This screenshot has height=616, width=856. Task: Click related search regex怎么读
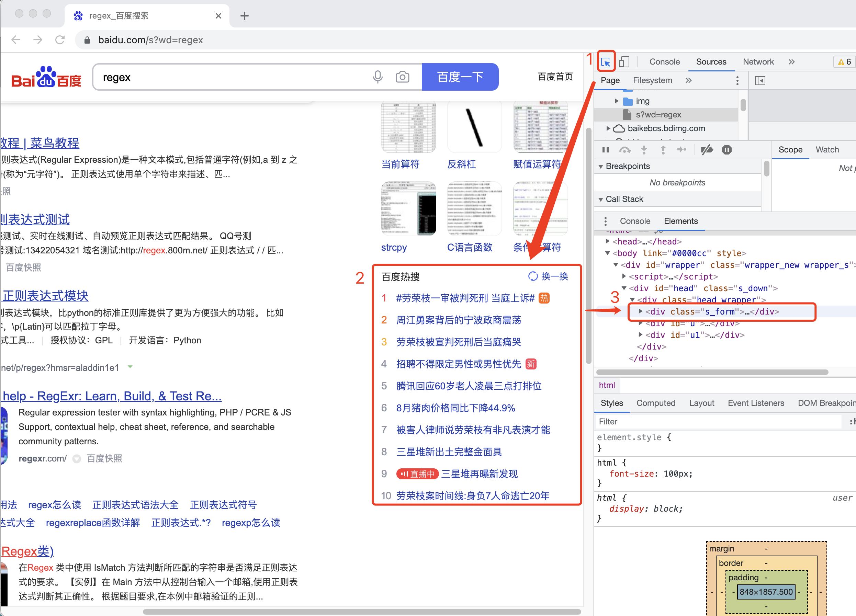54,505
